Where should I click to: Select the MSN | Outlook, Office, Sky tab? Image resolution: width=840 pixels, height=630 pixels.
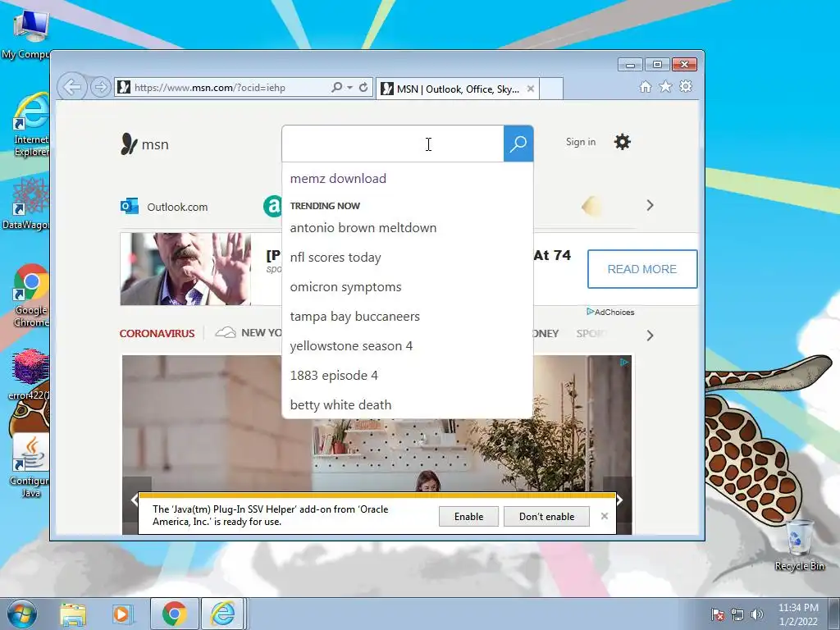click(457, 89)
